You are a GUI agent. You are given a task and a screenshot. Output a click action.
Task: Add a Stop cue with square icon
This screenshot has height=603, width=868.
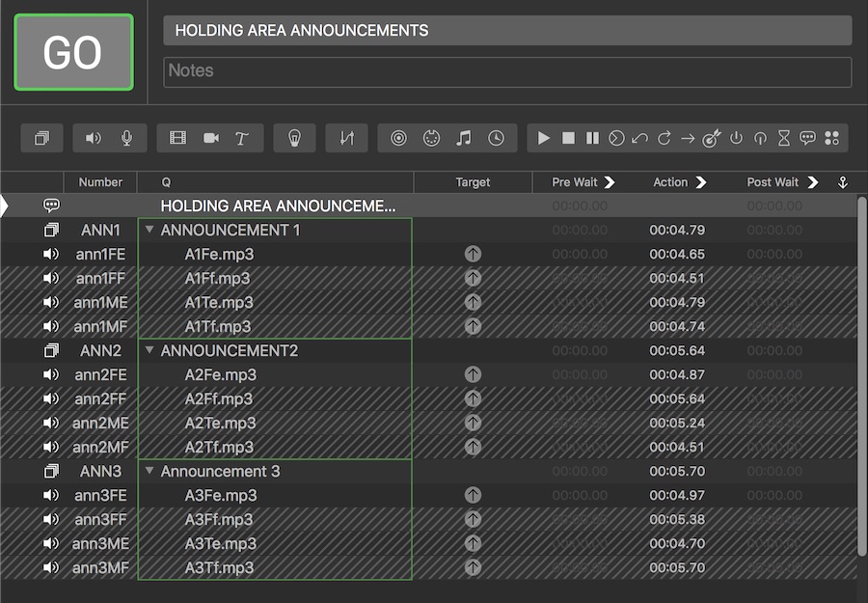tap(568, 138)
